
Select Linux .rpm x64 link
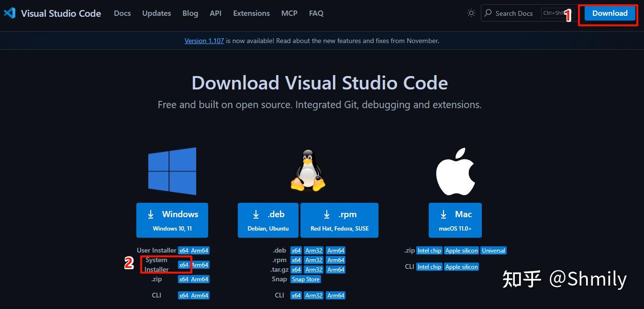point(296,260)
